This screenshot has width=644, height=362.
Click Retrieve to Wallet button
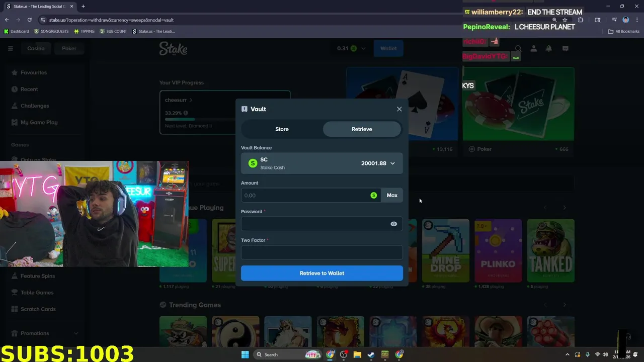pyautogui.click(x=322, y=273)
